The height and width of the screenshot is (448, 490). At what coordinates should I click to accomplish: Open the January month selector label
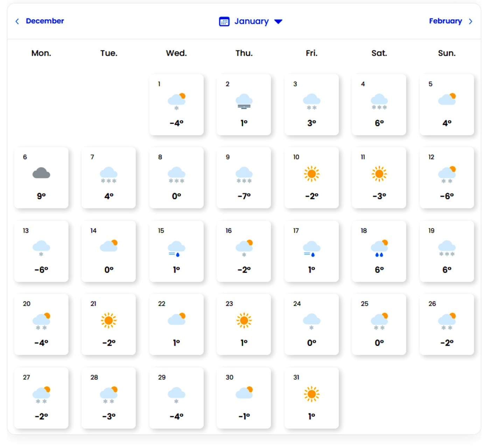pyautogui.click(x=251, y=21)
